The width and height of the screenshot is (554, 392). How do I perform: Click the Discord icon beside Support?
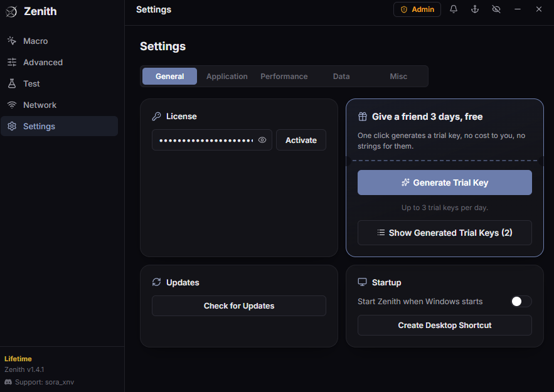coord(8,382)
